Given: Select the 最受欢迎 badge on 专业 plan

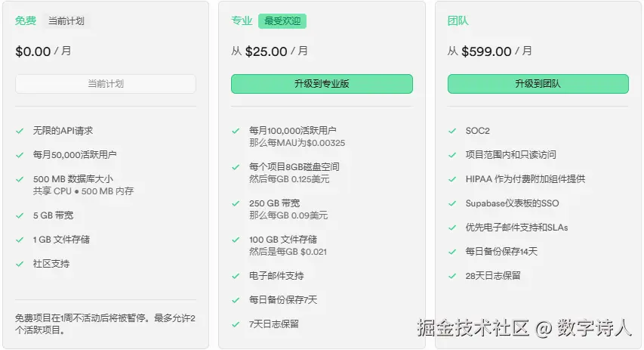Looking at the screenshot, I should pyautogui.click(x=282, y=21).
